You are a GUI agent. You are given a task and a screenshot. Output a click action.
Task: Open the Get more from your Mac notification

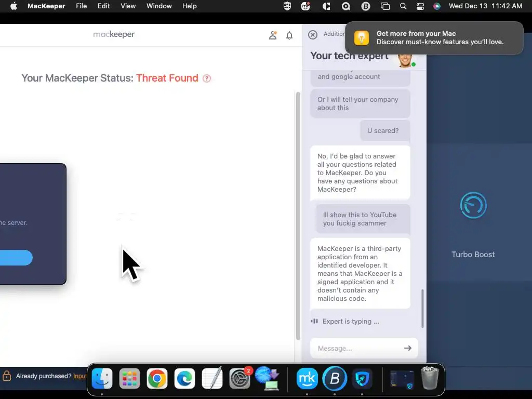[x=434, y=37]
